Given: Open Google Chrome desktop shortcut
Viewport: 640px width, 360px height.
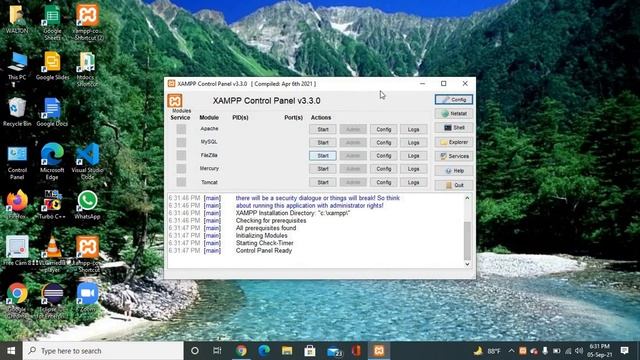Looking at the screenshot, I should pos(17,300).
